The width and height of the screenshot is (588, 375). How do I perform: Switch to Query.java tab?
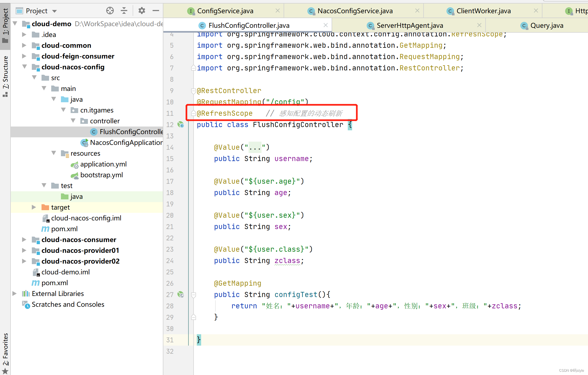(542, 25)
